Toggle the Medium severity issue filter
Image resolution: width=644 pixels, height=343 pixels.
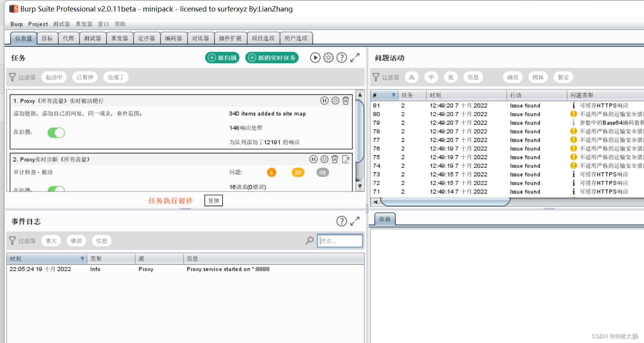tap(432, 77)
